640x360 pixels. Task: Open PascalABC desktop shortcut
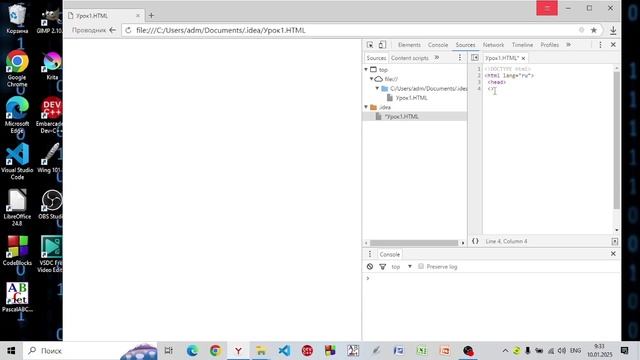click(x=17, y=297)
